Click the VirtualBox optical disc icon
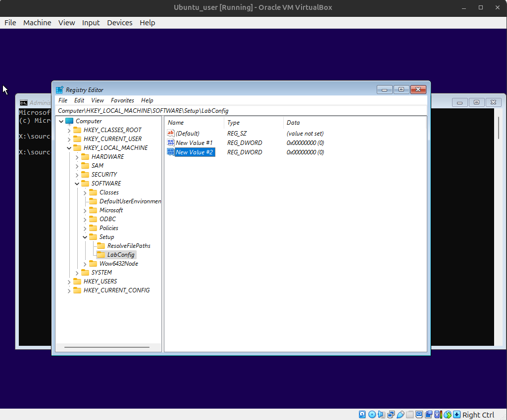This screenshot has width=507, height=420. pos(372,415)
